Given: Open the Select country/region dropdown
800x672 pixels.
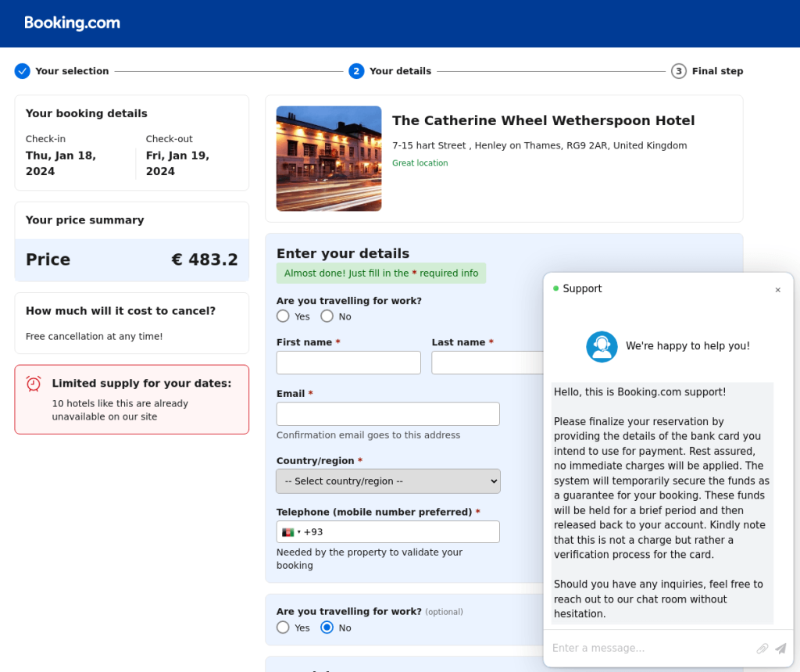Looking at the screenshot, I should click(x=387, y=481).
